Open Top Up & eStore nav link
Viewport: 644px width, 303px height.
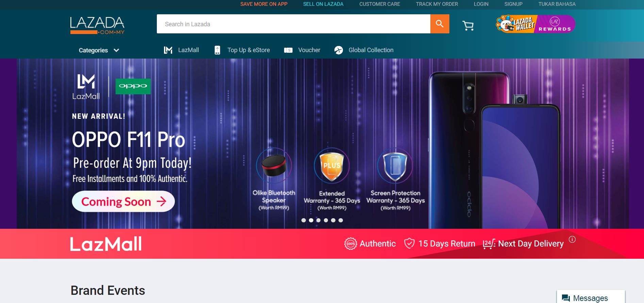249,50
